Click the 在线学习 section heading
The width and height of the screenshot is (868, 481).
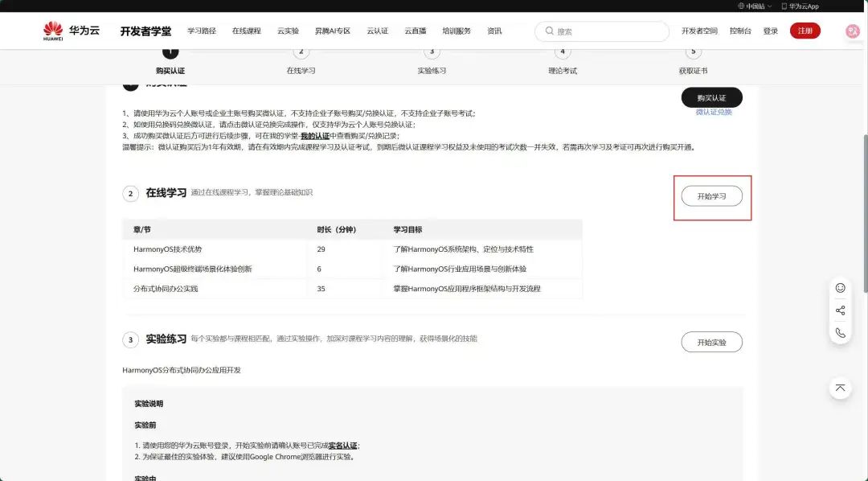click(x=166, y=193)
